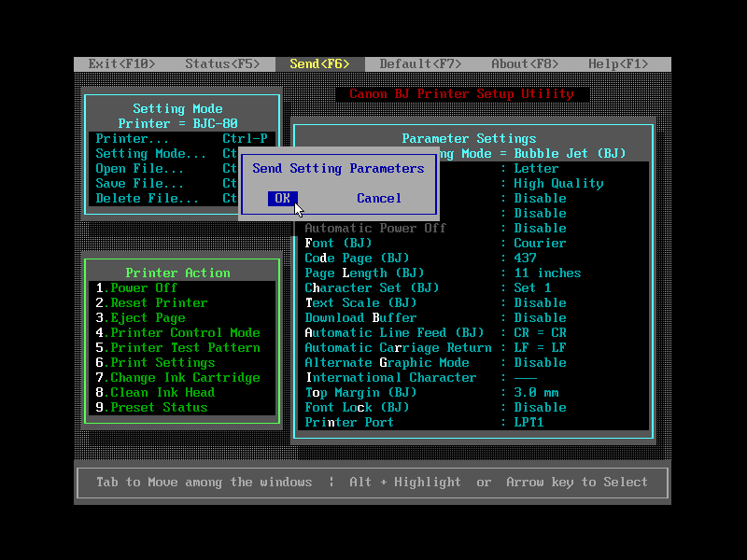Click the High Quality value

[558, 183]
